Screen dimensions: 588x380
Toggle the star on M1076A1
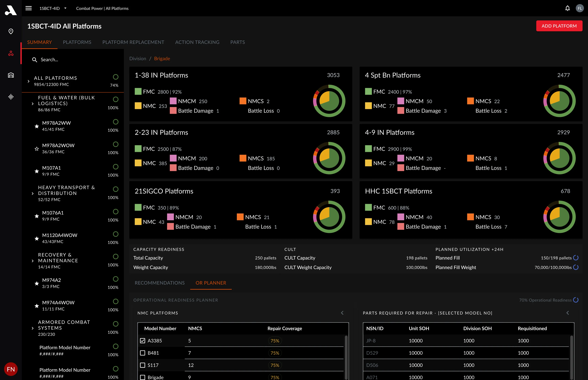click(x=37, y=216)
